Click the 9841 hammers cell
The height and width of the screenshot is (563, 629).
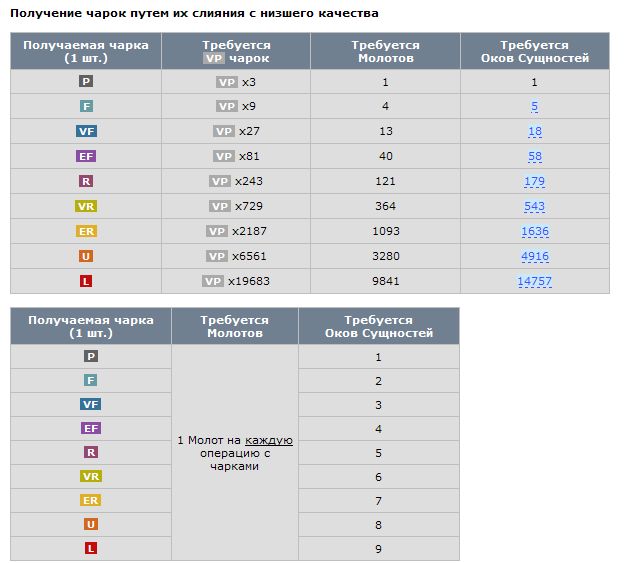click(x=386, y=281)
